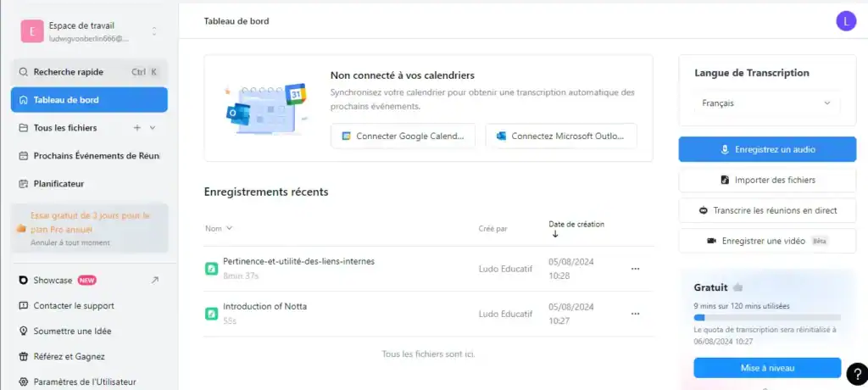This screenshot has width=868, height=390.
Task: Click the 05/08/2024 10:28 creation date
Action: coord(571,269)
